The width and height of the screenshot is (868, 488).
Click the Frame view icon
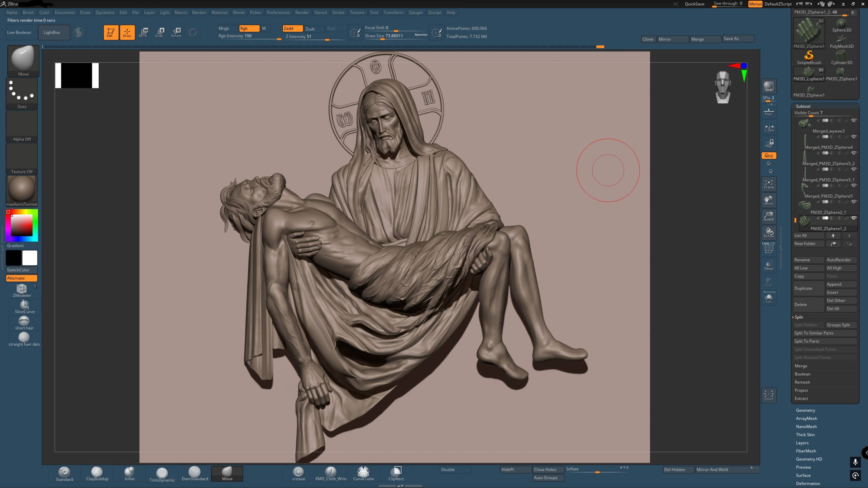(x=769, y=184)
